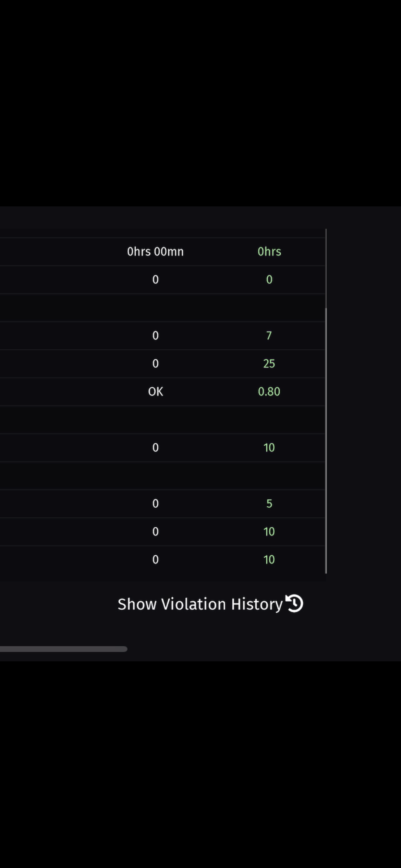Click the horizontal scrollbar thumb
This screenshot has width=401, height=868.
(63, 649)
